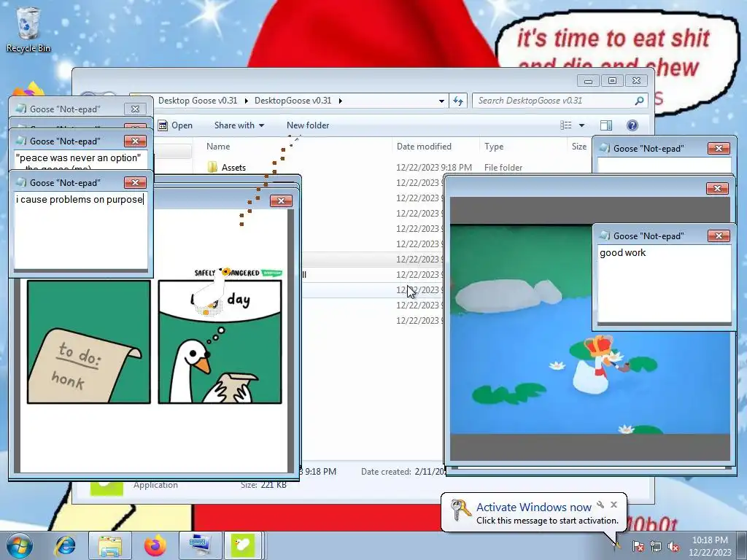Select the Assets folder row
Screen dimensions: 747x560
click(393, 167)
